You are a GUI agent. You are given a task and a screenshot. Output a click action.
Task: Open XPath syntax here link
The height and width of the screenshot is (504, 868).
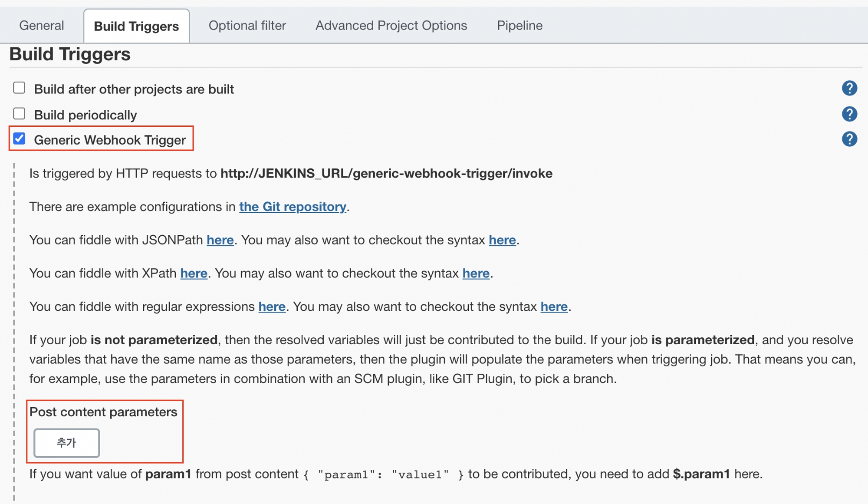[x=476, y=273]
